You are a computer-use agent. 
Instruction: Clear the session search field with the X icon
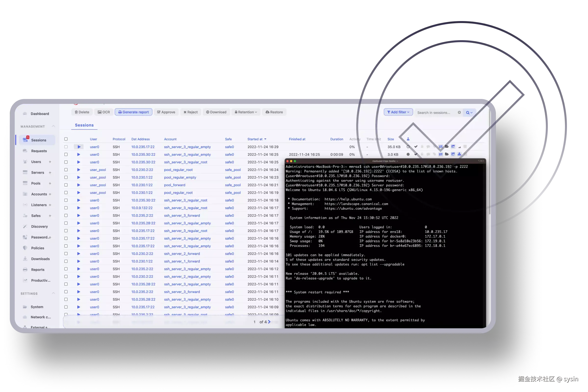(459, 112)
